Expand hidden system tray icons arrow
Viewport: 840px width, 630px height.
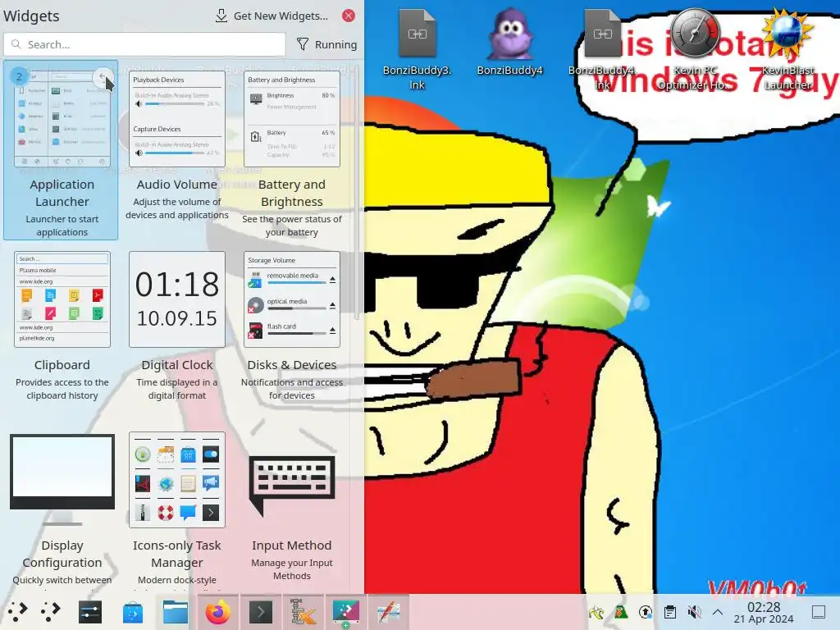[718, 612]
